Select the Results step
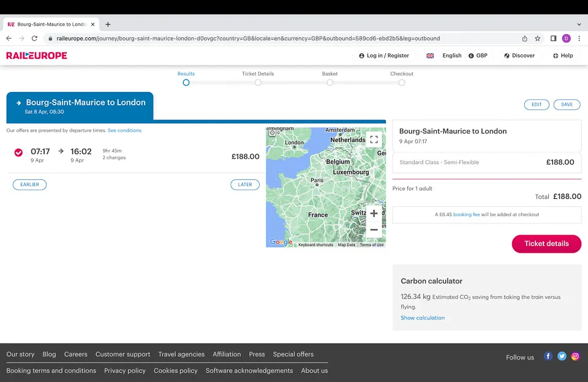 click(186, 83)
